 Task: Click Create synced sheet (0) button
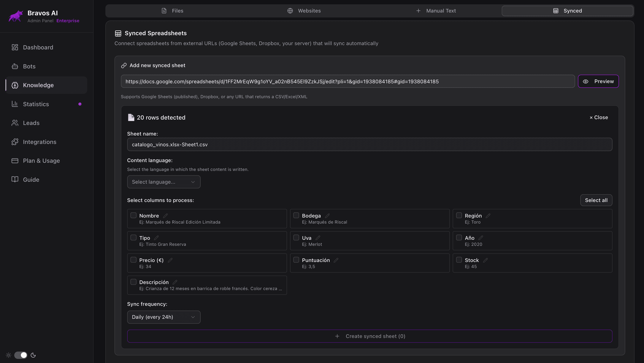tap(370, 336)
